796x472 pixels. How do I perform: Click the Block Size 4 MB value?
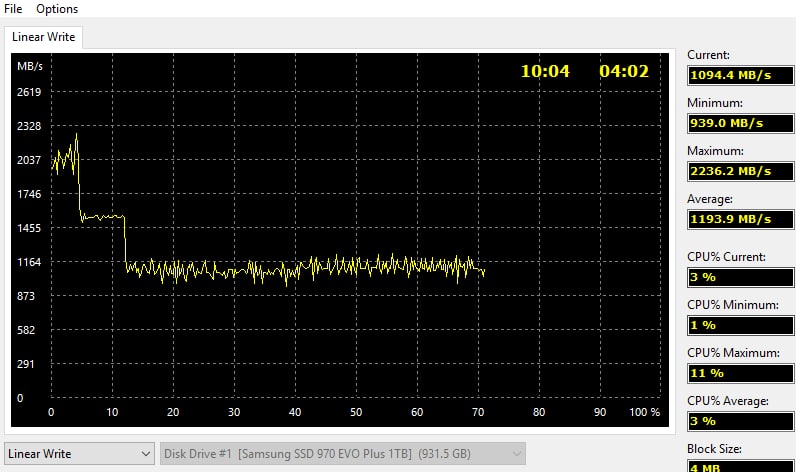point(740,466)
